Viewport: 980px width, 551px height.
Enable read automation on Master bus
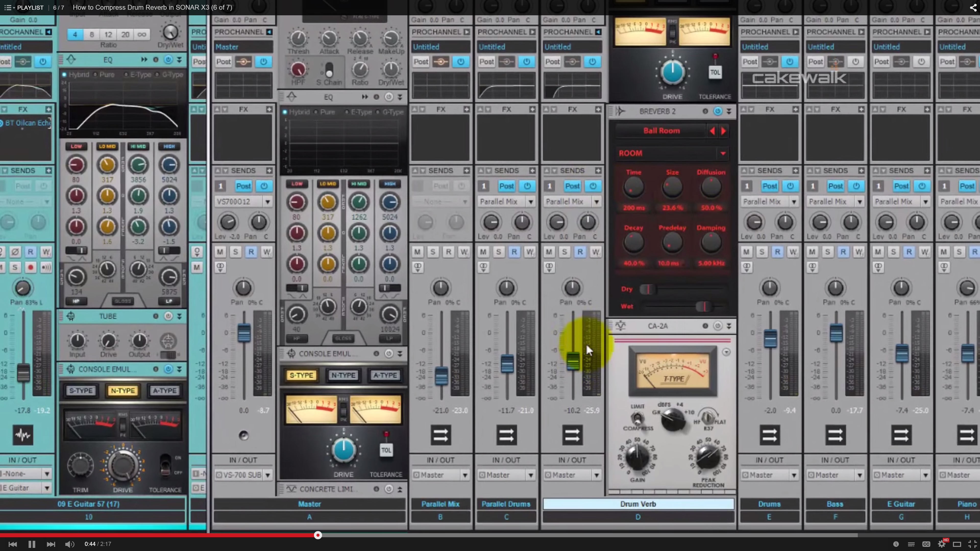[251, 252]
